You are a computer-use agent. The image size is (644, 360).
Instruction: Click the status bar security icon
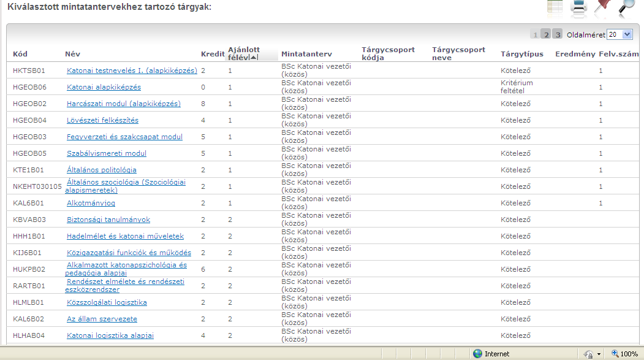(x=588, y=354)
